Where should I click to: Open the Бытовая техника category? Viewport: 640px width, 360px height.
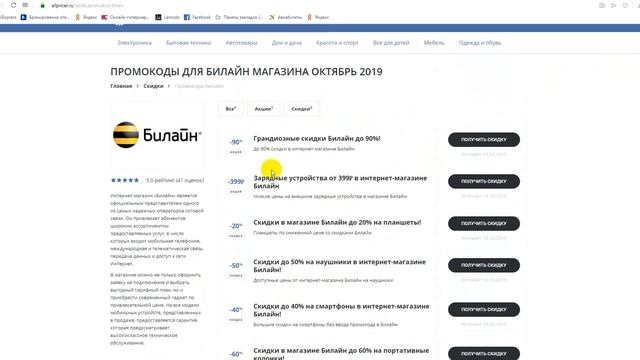point(189,43)
